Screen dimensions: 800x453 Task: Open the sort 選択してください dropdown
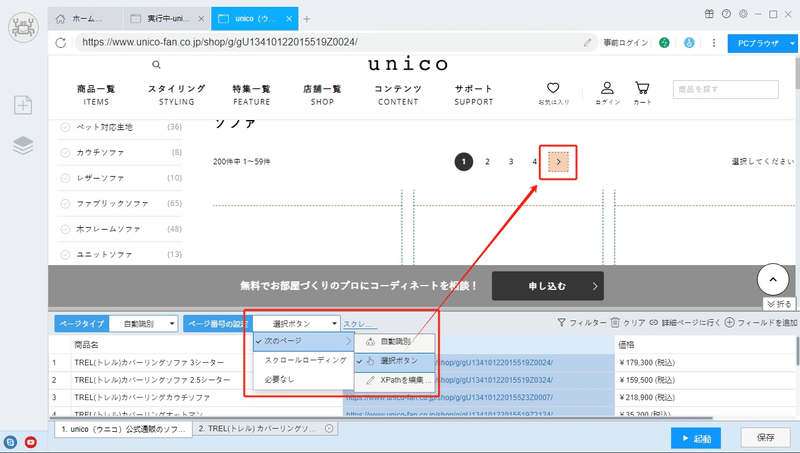(763, 162)
